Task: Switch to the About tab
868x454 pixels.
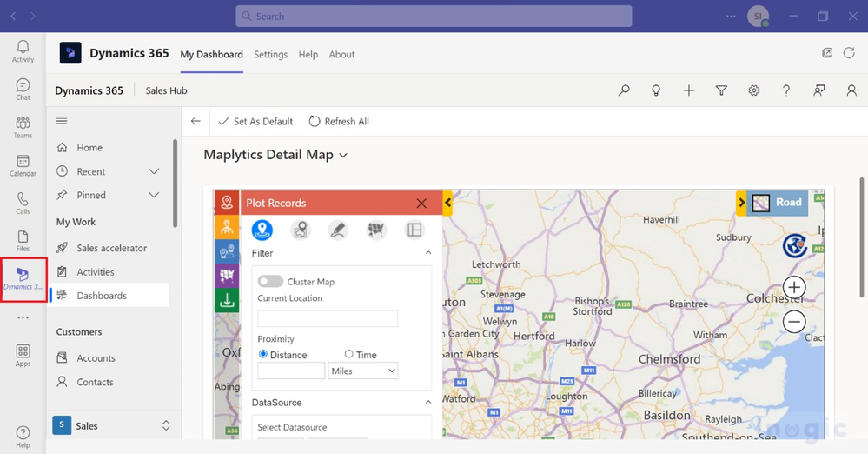Action: (341, 54)
